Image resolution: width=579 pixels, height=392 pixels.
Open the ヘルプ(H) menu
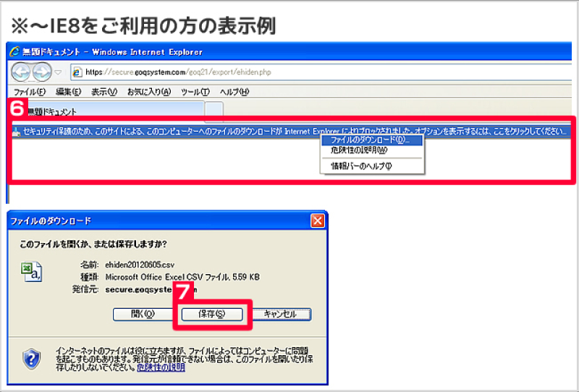point(234,92)
